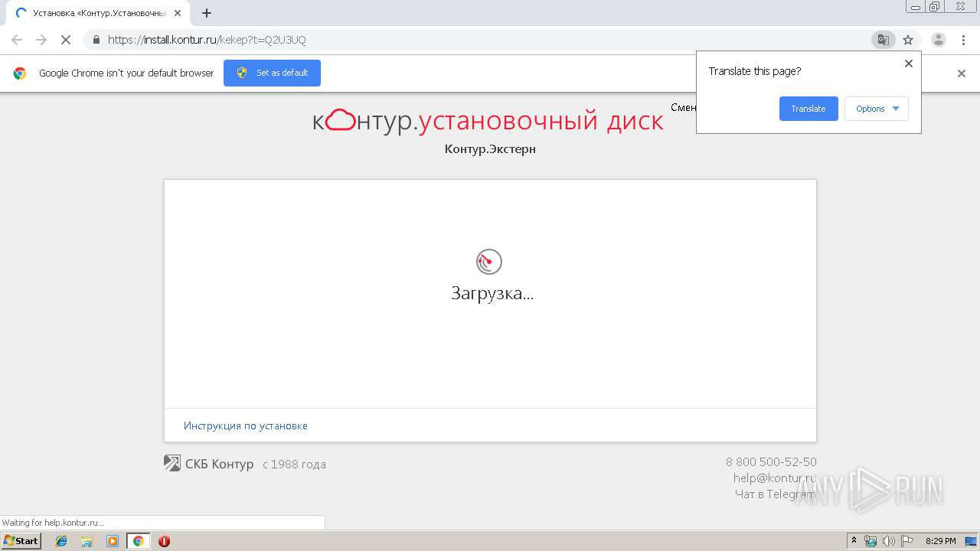Close the Контур.Установочный tab

pyautogui.click(x=178, y=13)
